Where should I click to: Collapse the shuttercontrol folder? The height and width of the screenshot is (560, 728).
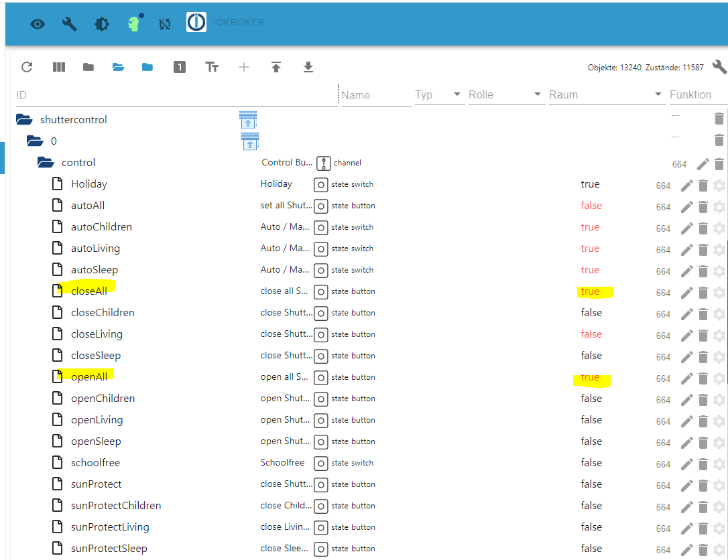point(24,120)
